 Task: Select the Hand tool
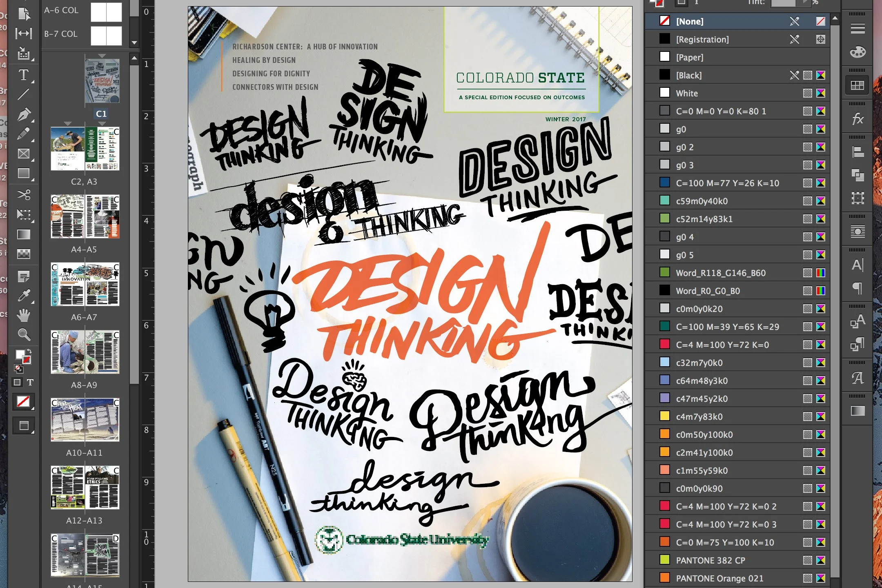[x=24, y=315]
